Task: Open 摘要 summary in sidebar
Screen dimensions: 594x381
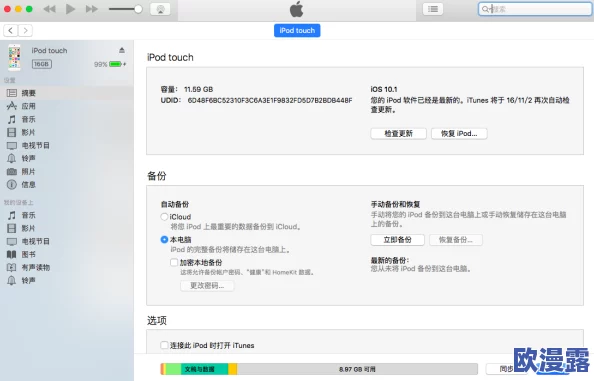Action: click(x=67, y=93)
